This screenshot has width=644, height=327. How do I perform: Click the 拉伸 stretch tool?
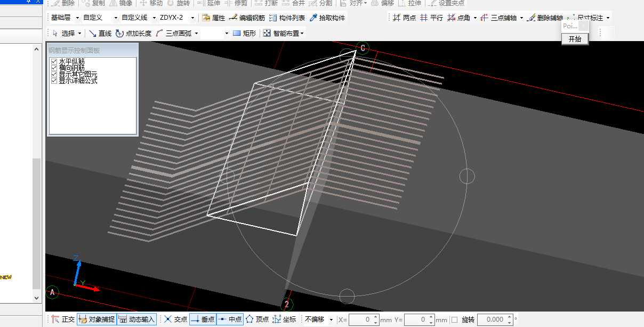click(x=410, y=3)
